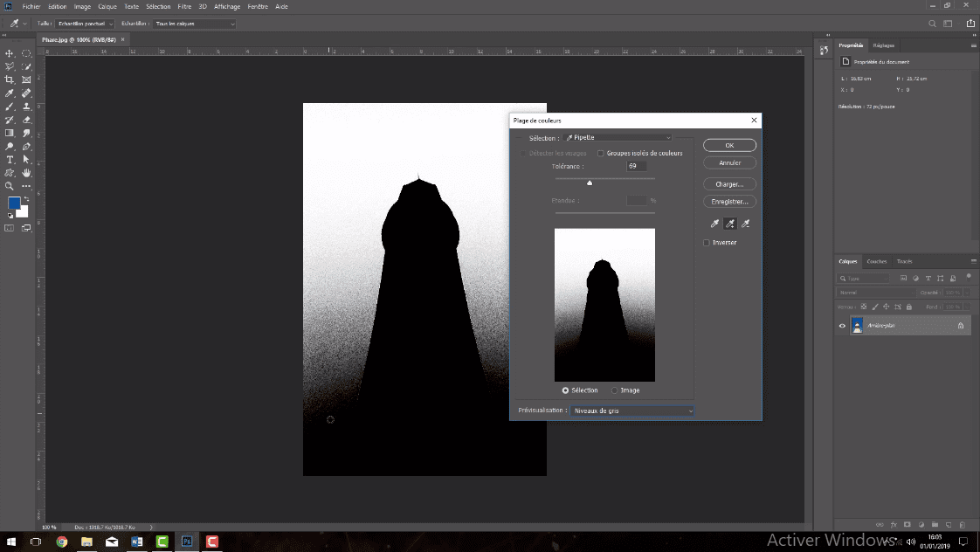Select the Path Selection tool
The height and width of the screenshot is (552, 980).
26,160
